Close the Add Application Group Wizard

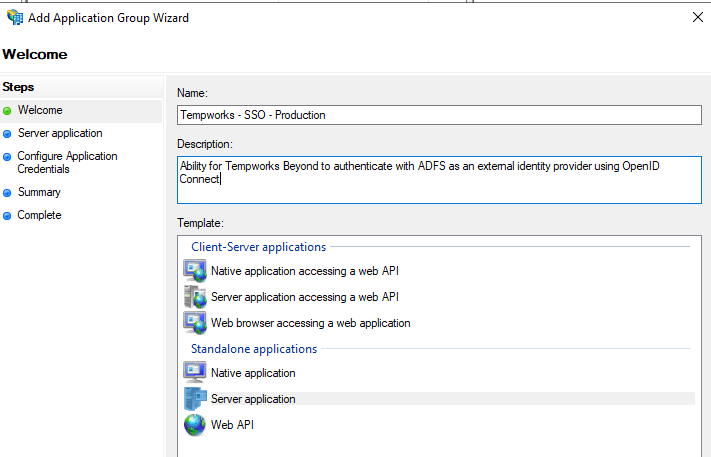coord(698,17)
